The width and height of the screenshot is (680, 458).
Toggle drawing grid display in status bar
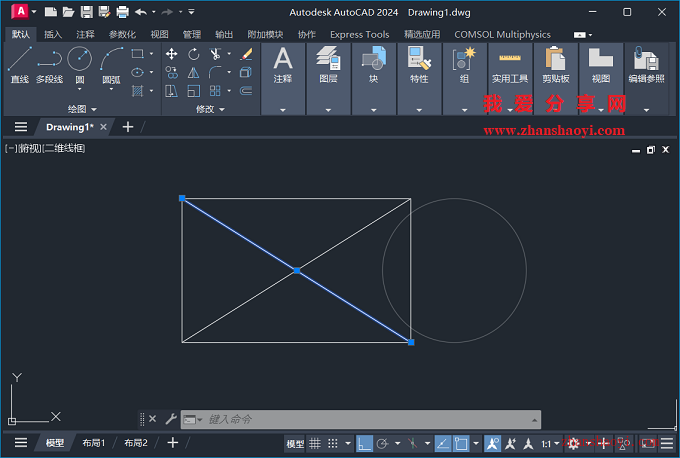(x=315, y=443)
